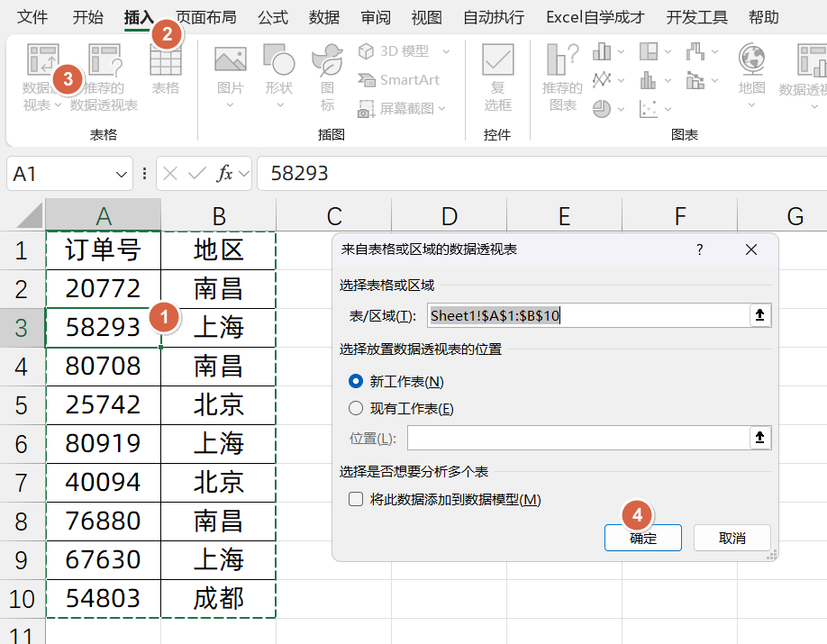Click the Cancel (取消) button
This screenshot has width=827, height=644.
pyautogui.click(x=732, y=538)
